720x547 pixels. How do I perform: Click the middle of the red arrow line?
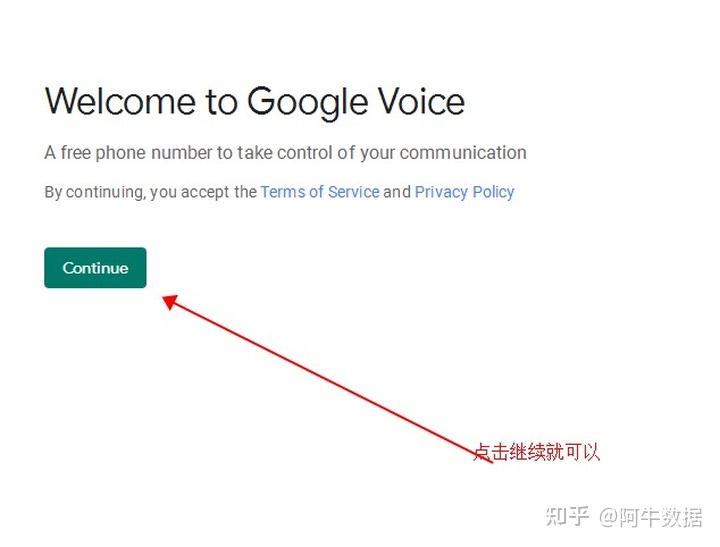coord(328,380)
